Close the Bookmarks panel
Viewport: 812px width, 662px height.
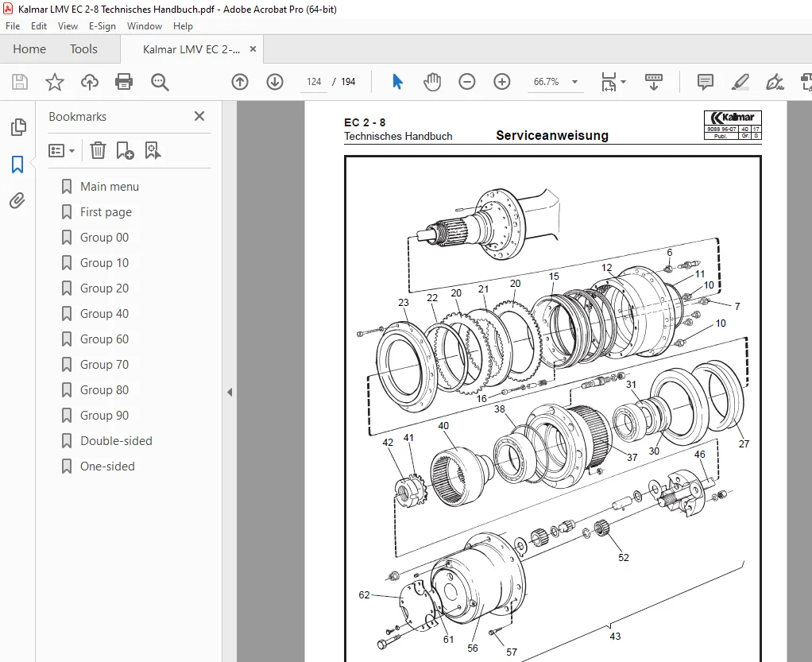point(199,116)
